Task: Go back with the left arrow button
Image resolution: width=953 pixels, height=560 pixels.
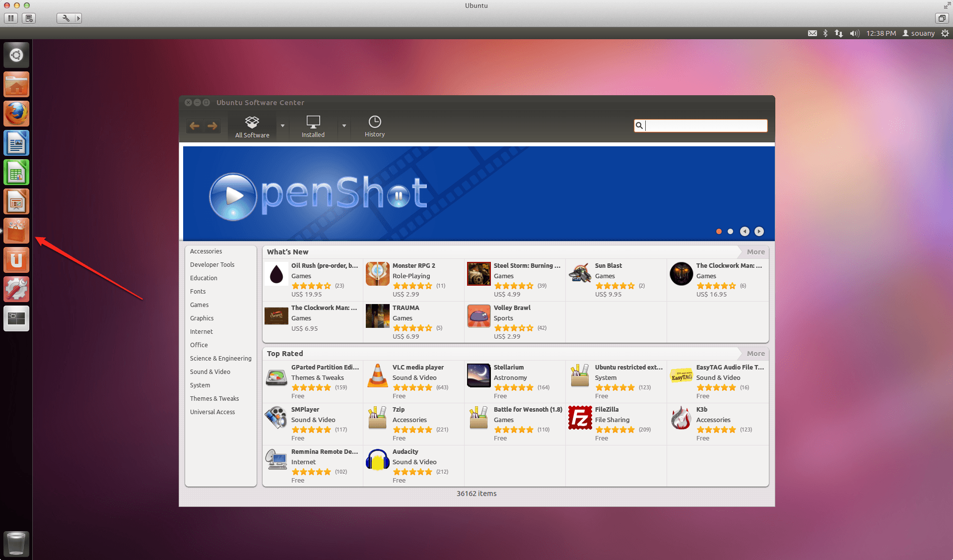Action: 195,126
